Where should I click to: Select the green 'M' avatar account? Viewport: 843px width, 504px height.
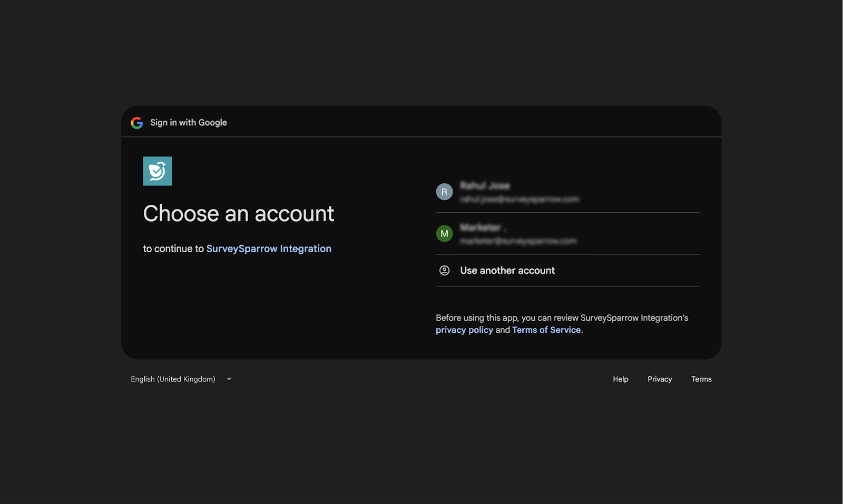[x=444, y=233]
